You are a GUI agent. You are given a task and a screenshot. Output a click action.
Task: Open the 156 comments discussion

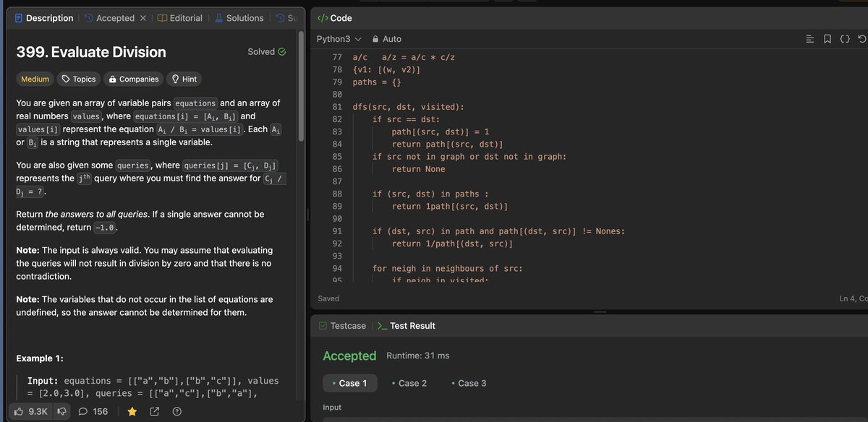pos(93,412)
